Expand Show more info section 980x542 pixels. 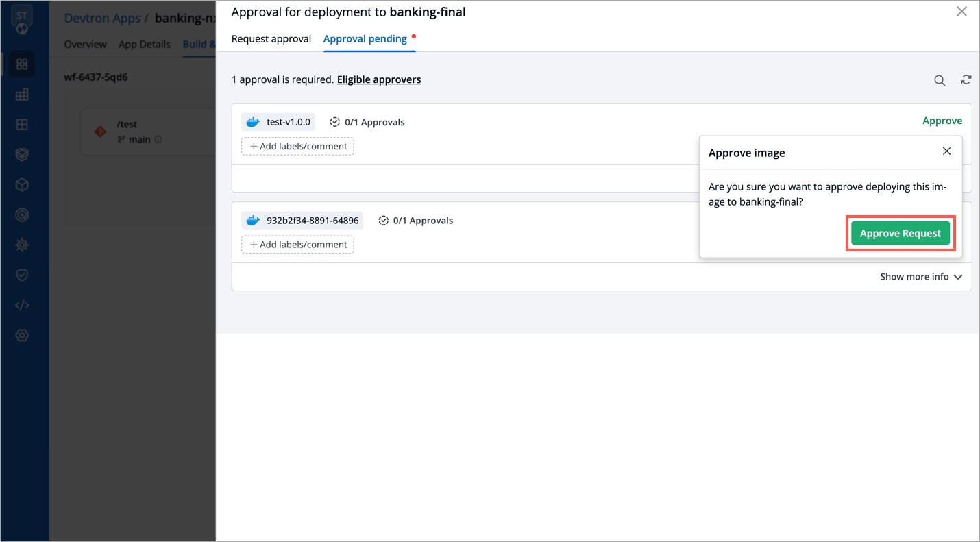(920, 277)
